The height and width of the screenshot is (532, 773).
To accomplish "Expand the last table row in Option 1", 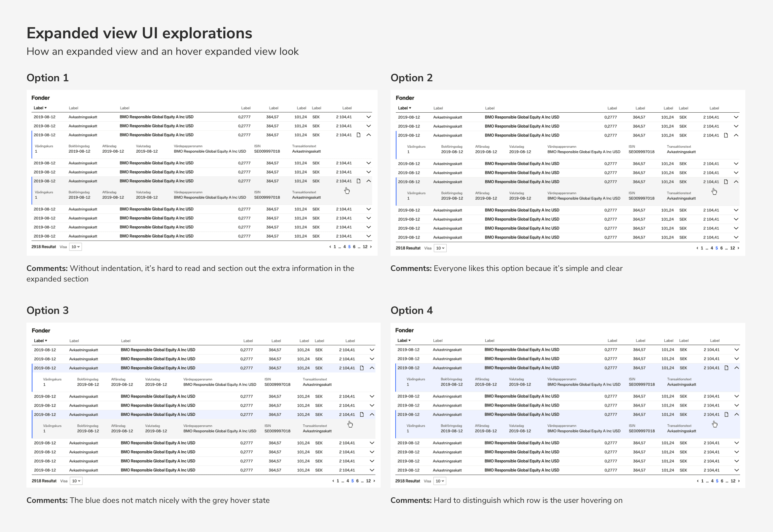I will [369, 236].
